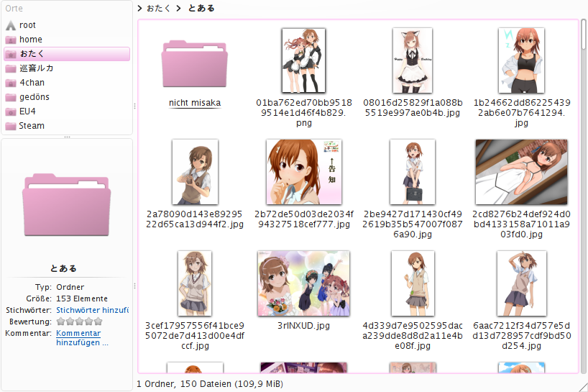Click file name 3rlNXUD.jpg text
The width and height of the screenshot is (588, 392).
(x=304, y=326)
